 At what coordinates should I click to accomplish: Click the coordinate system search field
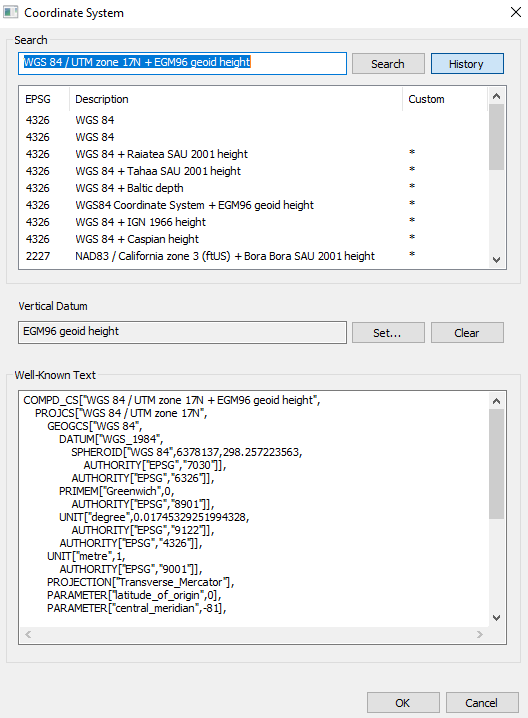coord(182,63)
